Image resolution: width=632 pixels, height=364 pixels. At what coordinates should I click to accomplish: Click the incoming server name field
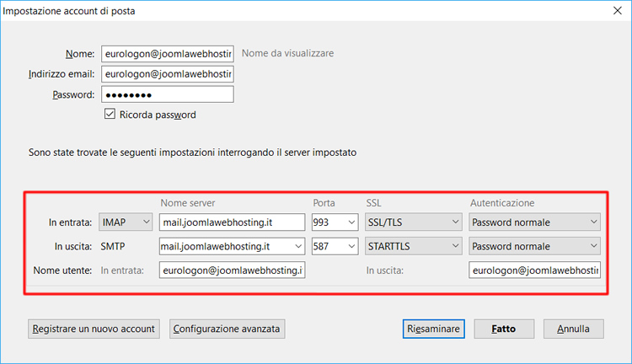231,222
